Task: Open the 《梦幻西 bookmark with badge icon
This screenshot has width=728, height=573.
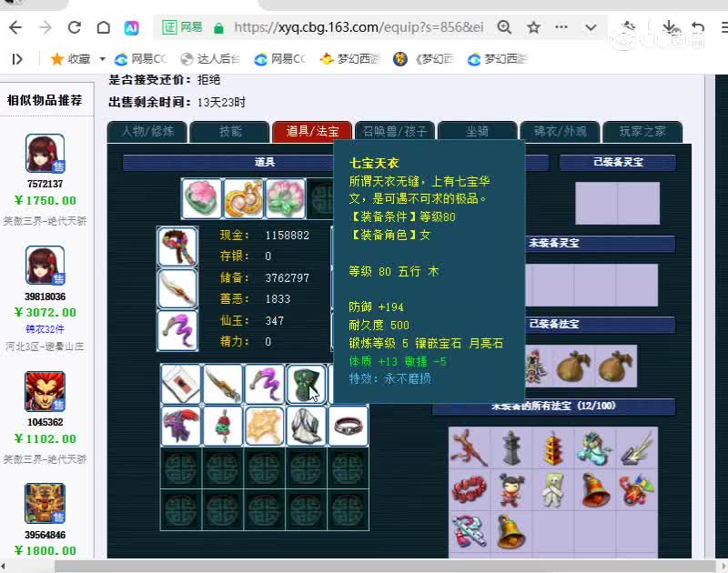Action: click(424, 59)
